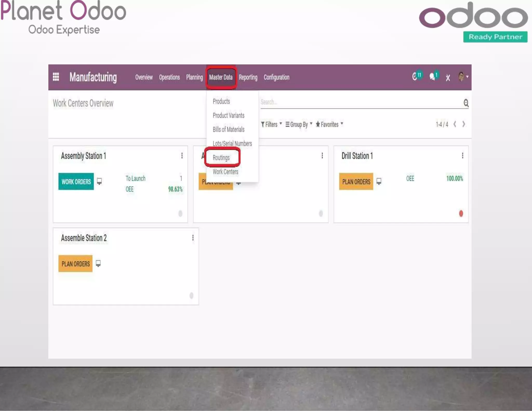Viewport: 532px width, 411px height.
Task: Open the conversations chat bubble icon
Action: click(x=432, y=77)
